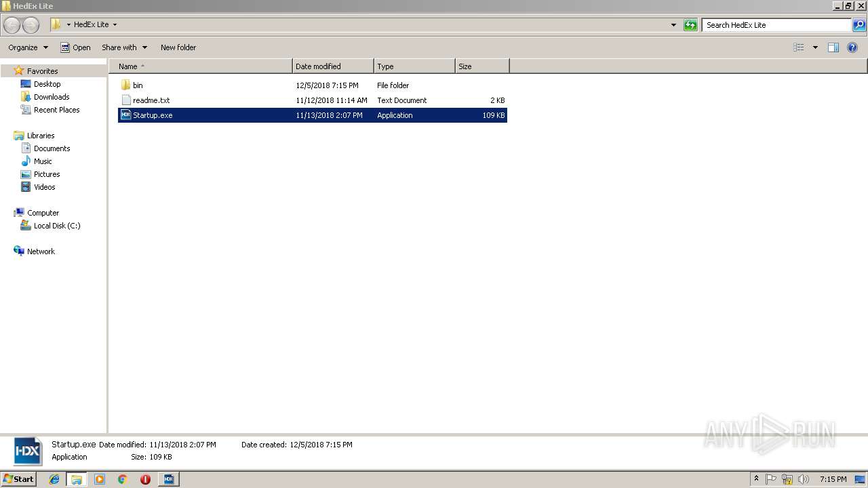The width and height of the screenshot is (868, 488).
Task: Expand the view options dropdown arrow
Action: 815,47
